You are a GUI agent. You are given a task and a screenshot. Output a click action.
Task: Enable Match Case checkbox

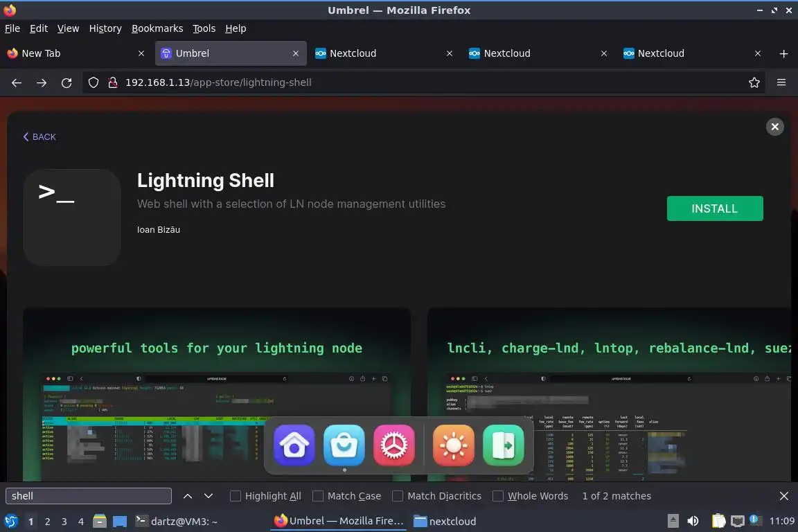(317, 496)
